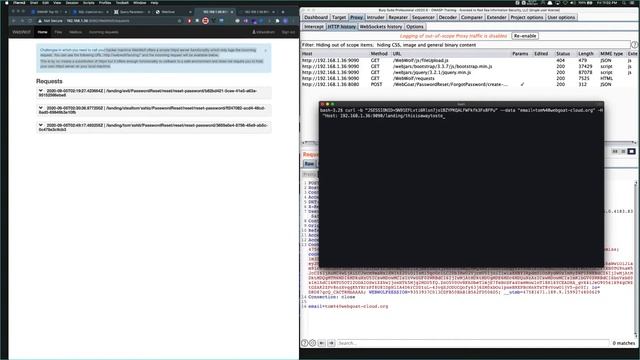640x360 pixels.
Task: Open the proxy history filter bar
Action: (465, 45)
